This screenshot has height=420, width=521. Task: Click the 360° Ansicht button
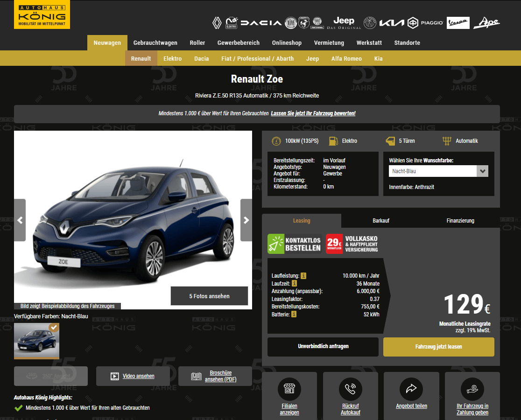51,376
